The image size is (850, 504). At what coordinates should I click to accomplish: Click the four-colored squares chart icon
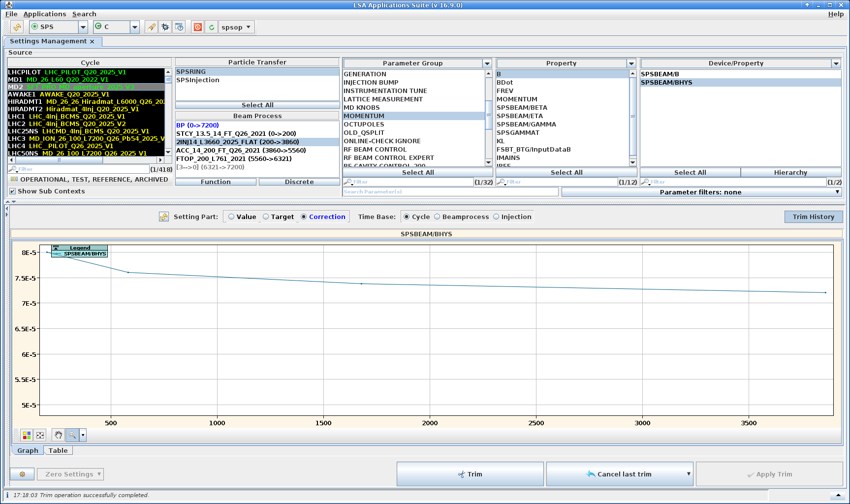[27, 435]
